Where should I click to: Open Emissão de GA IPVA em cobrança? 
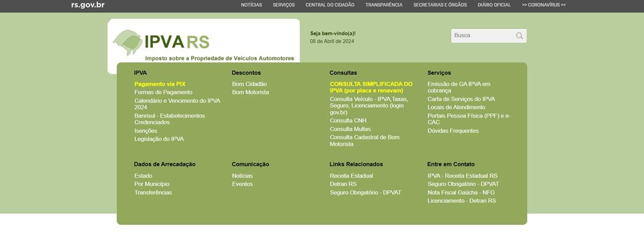pyautogui.click(x=458, y=88)
